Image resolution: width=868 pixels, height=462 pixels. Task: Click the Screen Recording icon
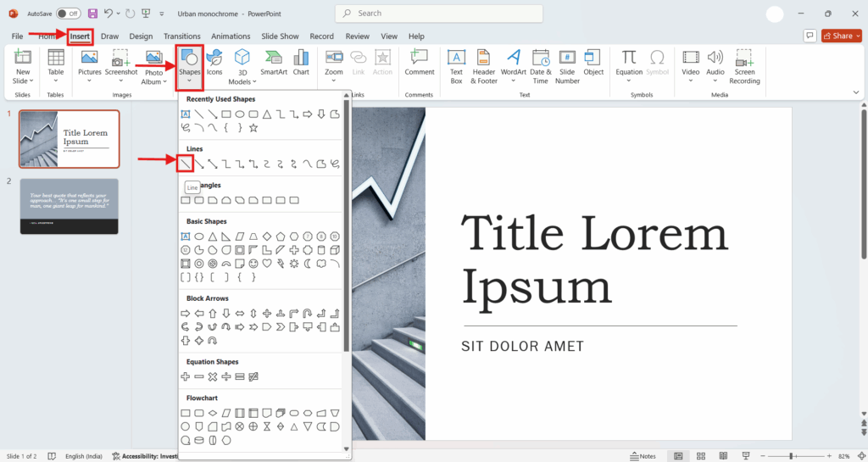tap(744, 65)
